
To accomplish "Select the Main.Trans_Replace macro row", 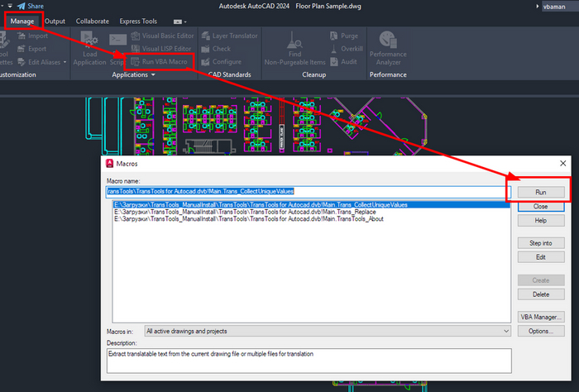I will pos(312,212).
